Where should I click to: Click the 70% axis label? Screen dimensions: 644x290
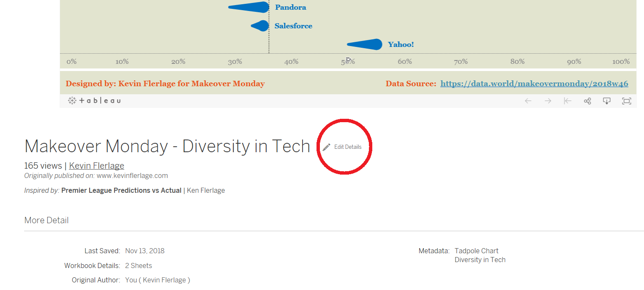[x=461, y=62]
